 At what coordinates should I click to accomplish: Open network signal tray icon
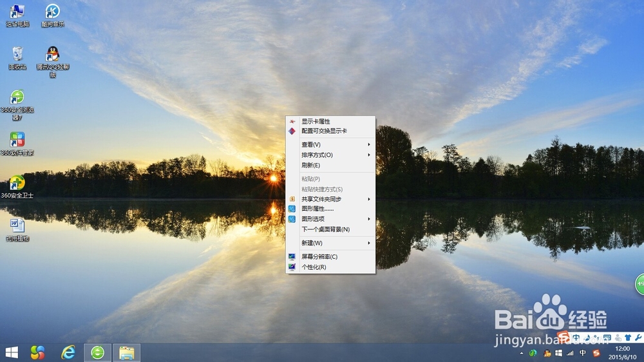pyautogui.click(x=570, y=353)
